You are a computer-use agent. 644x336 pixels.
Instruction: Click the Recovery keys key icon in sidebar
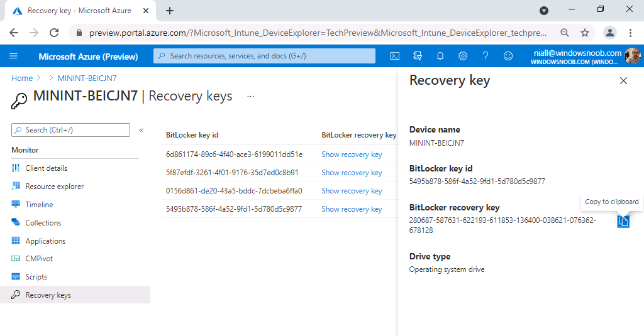click(16, 295)
